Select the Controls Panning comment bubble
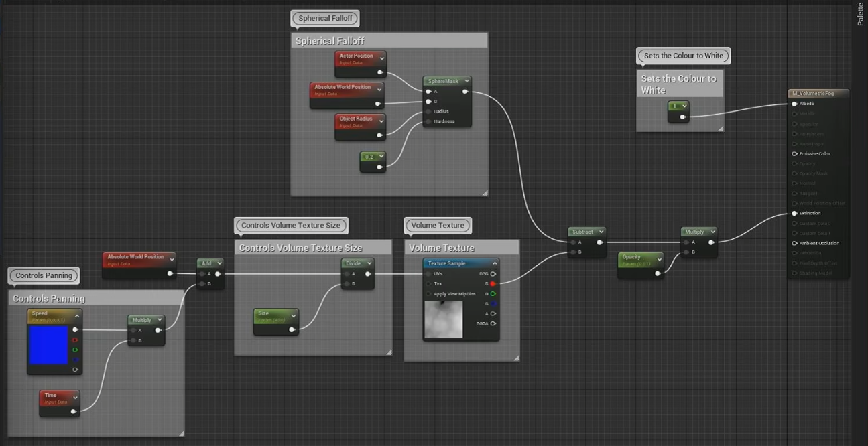The width and height of the screenshot is (868, 446). [44, 275]
